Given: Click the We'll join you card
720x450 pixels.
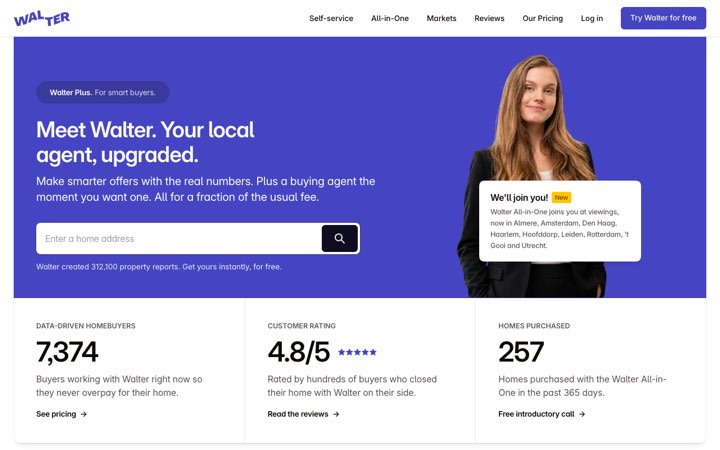Looking at the screenshot, I should (560, 221).
